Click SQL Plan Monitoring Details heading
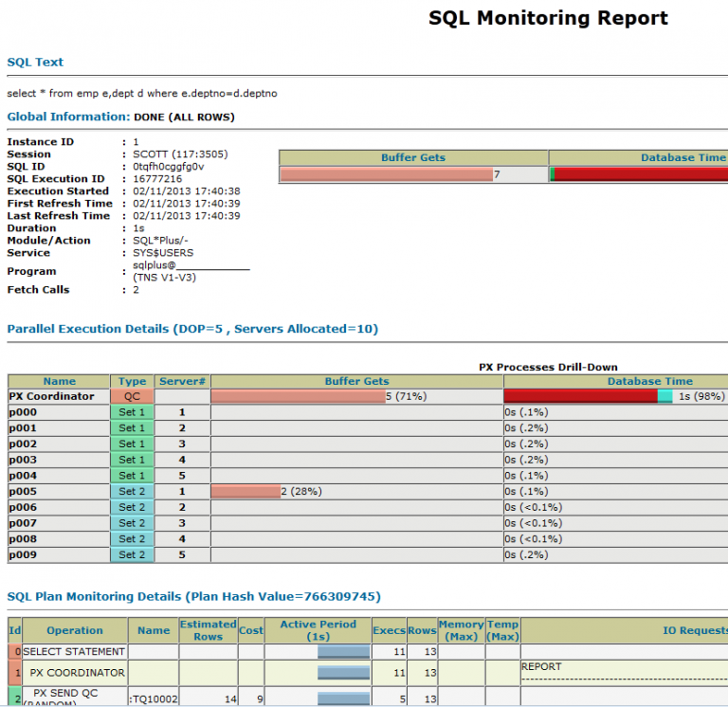728x707 pixels. [194, 596]
